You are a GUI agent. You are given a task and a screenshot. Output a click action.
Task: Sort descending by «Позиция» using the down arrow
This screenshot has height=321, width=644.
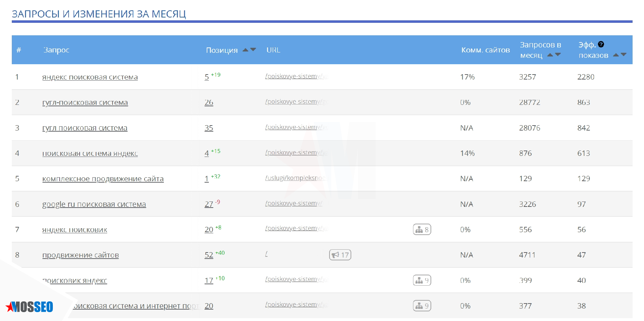[x=253, y=50]
